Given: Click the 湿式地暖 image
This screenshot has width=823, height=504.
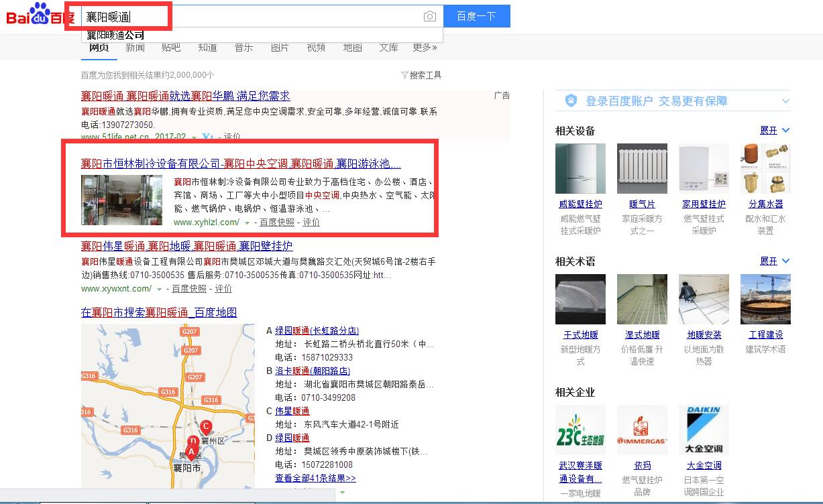Looking at the screenshot, I should click(x=642, y=299).
